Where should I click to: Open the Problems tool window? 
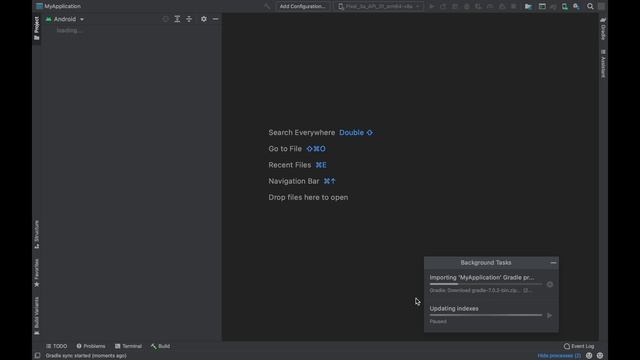coord(91,346)
